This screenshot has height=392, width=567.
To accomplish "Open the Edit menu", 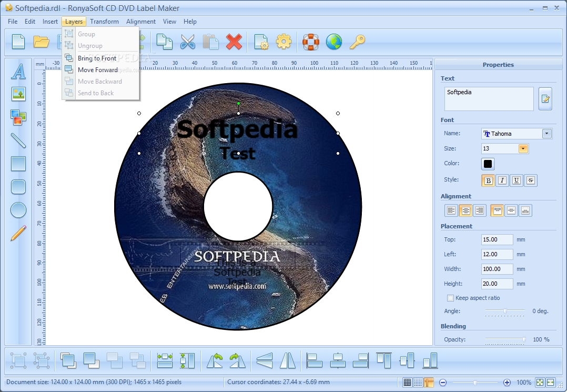I will click(30, 22).
